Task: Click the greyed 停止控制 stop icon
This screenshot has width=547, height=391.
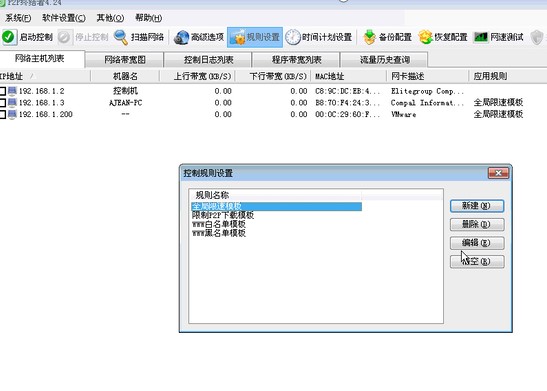Action: point(65,37)
